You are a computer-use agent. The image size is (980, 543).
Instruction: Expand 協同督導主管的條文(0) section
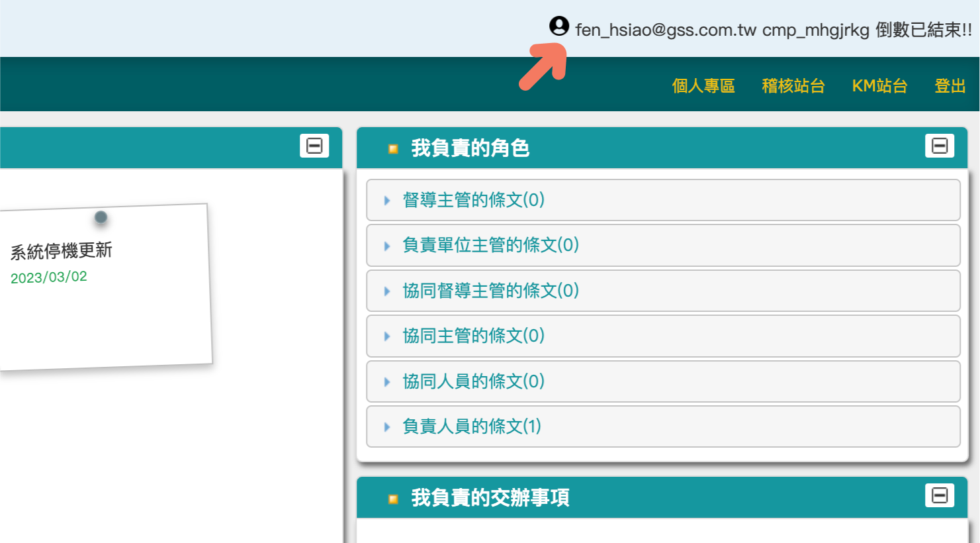[x=490, y=291]
